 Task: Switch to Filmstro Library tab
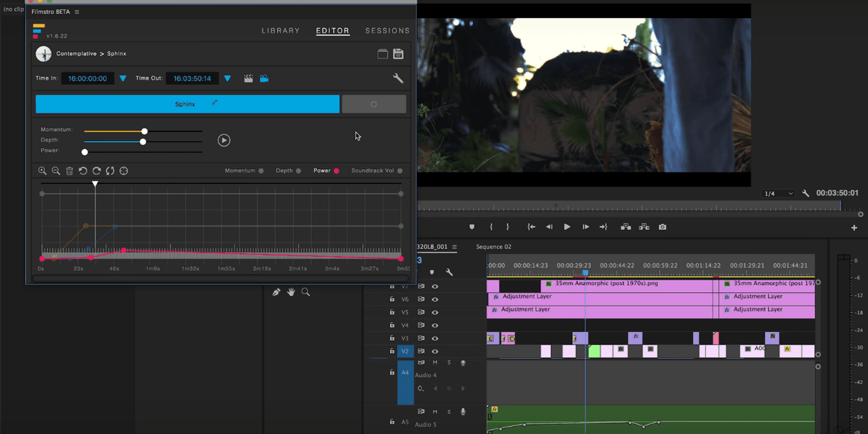click(281, 30)
